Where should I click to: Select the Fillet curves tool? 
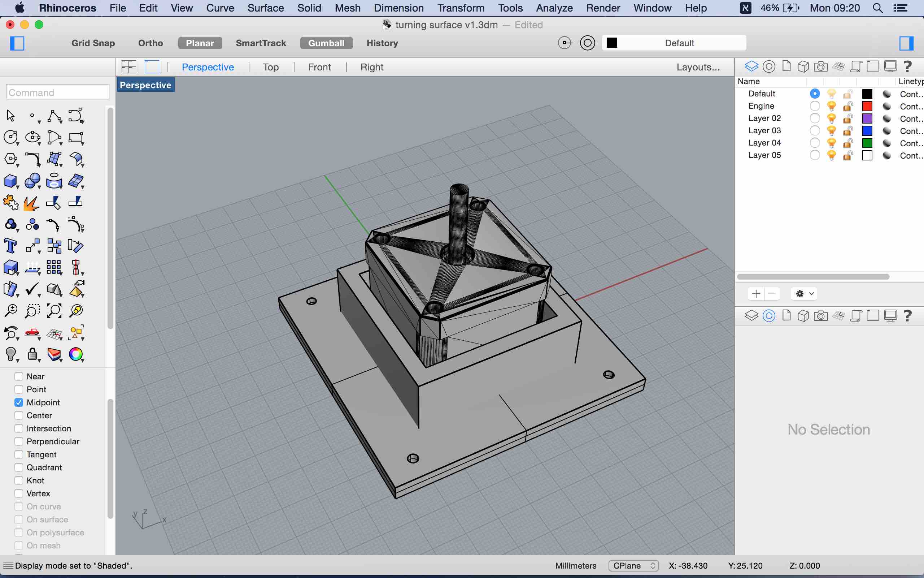pyautogui.click(x=33, y=159)
